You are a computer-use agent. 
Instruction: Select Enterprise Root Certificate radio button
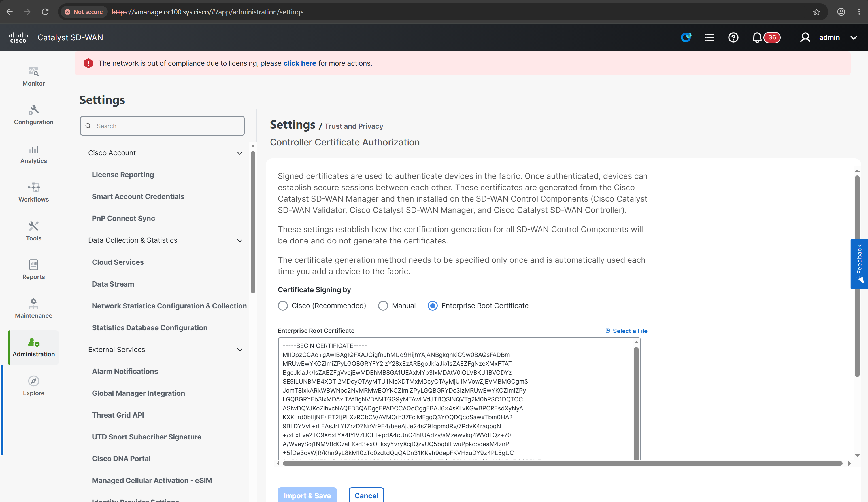[433, 306]
